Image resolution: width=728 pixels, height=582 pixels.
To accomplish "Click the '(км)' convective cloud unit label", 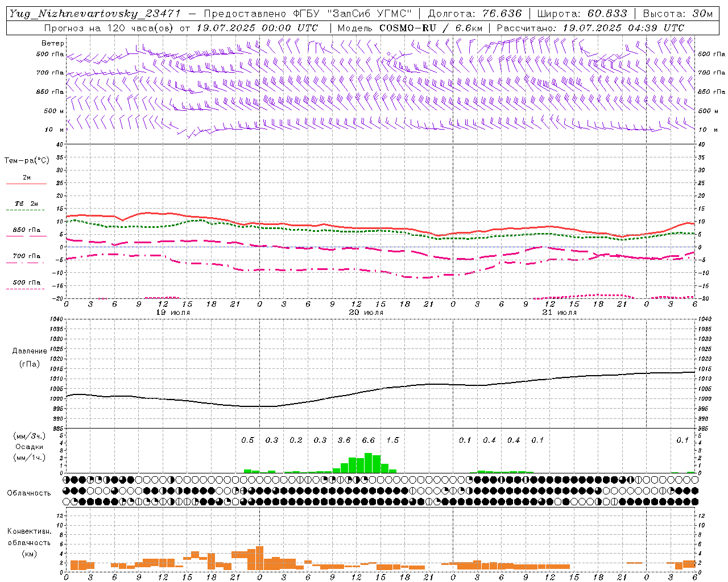I will tap(29, 554).
